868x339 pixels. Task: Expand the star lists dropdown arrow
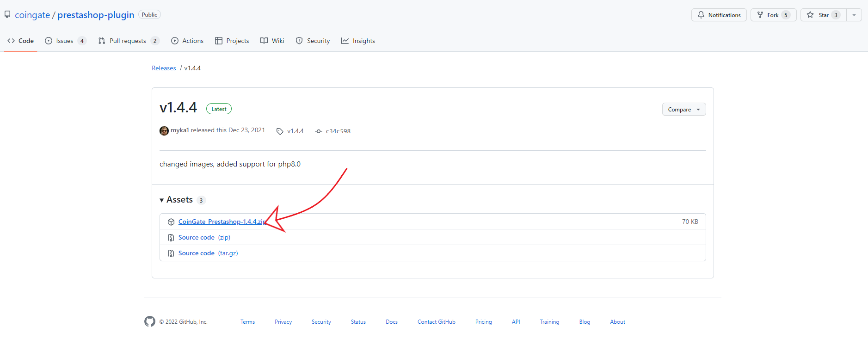tap(854, 15)
